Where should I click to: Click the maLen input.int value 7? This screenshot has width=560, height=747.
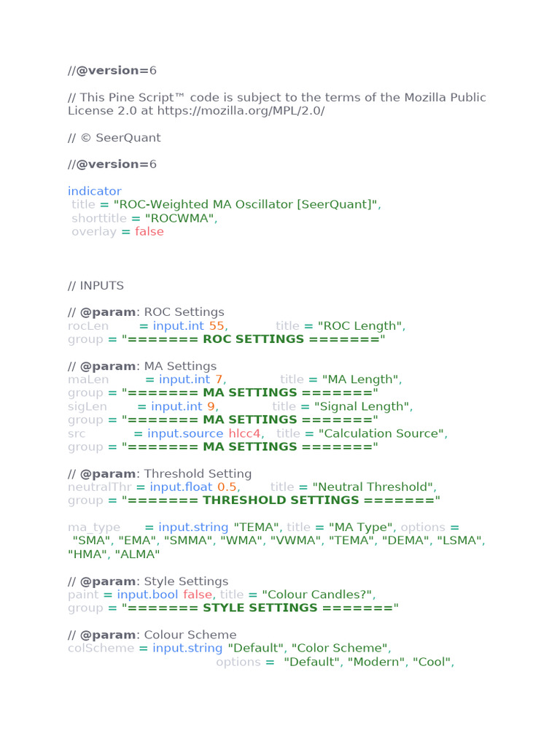[219, 379]
